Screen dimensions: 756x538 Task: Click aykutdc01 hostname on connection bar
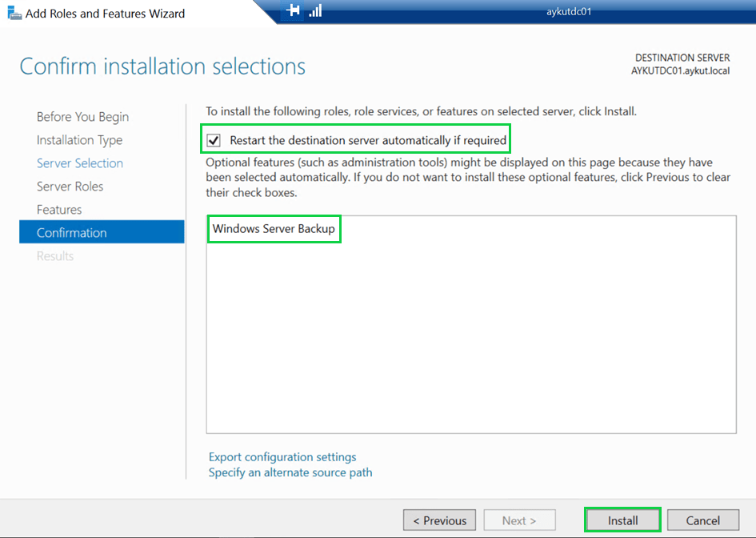(x=567, y=11)
